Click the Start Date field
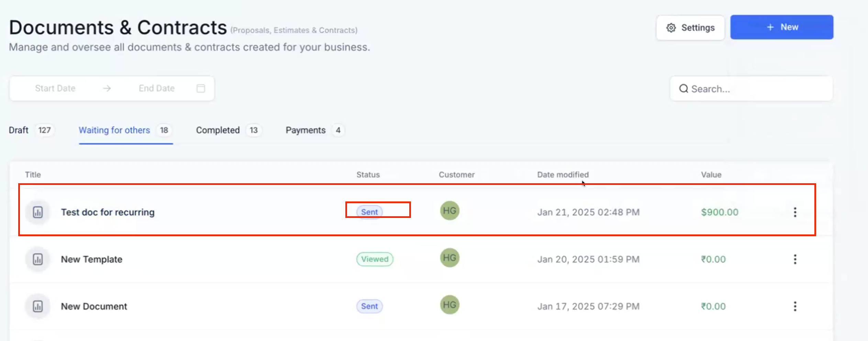The width and height of the screenshot is (868, 341). [x=55, y=88]
